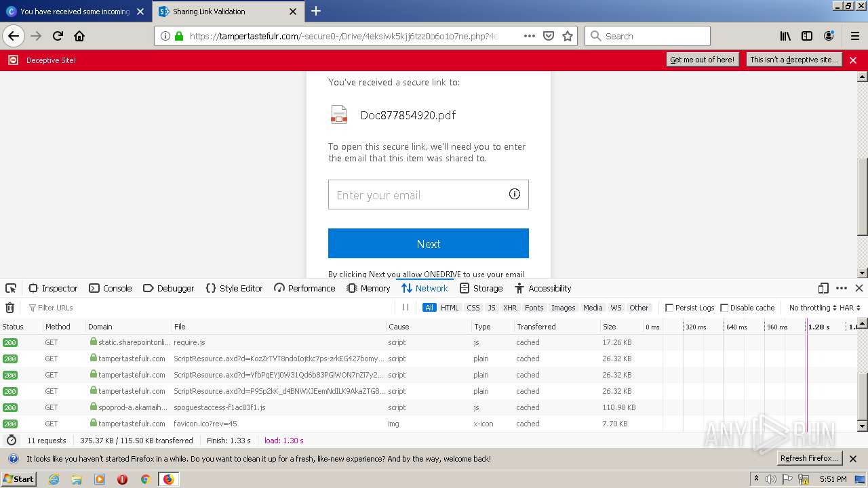
Task: Sort by the Domain column header
Action: tap(128, 327)
